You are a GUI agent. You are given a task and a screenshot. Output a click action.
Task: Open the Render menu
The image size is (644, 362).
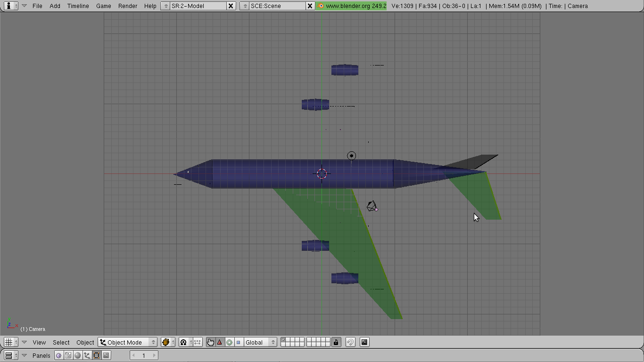point(128,6)
